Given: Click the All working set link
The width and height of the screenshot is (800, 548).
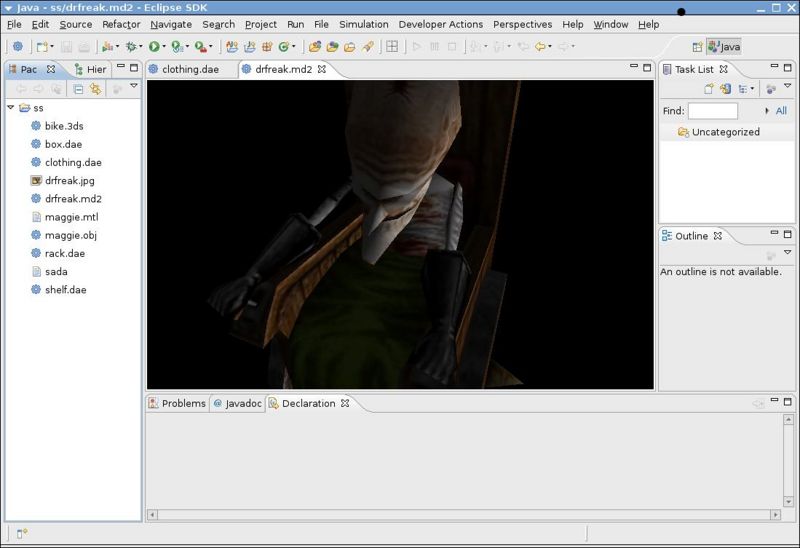Looking at the screenshot, I should pyautogui.click(x=781, y=111).
